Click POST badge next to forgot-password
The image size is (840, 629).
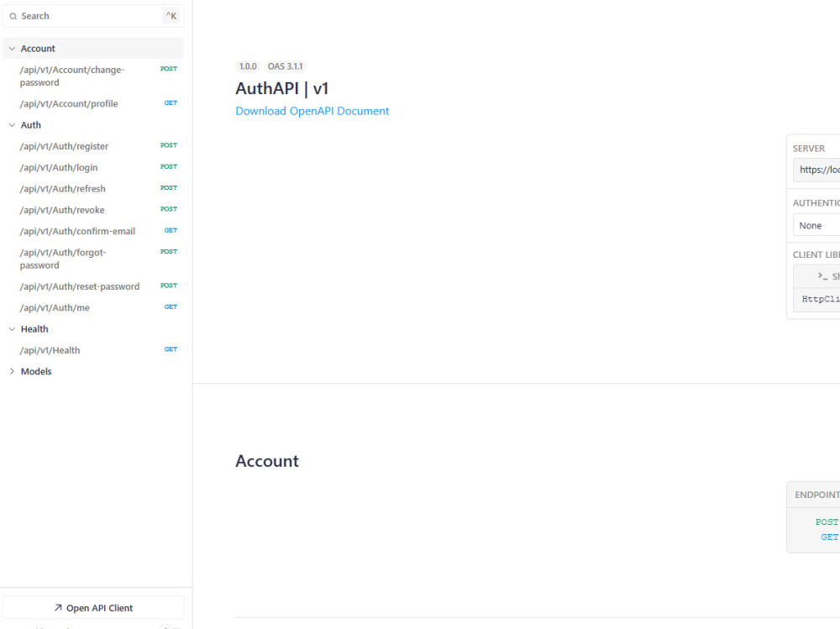pyautogui.click(x=169, y=251)
